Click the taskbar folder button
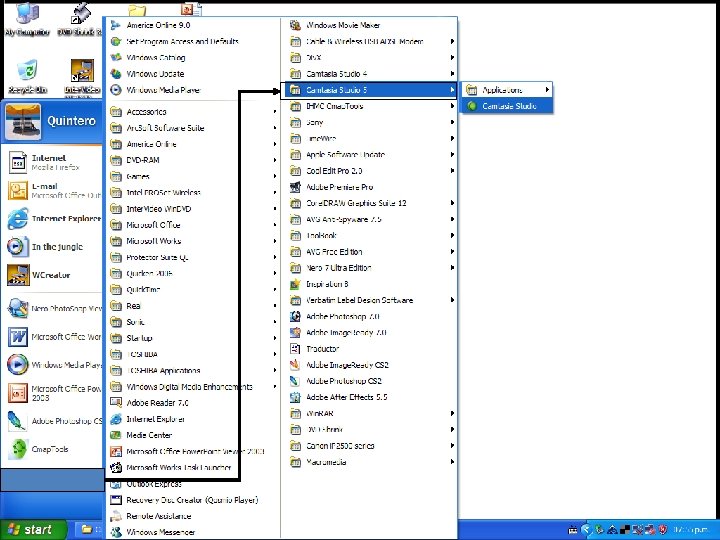This screenshot has width=720, height=540. 87,529
